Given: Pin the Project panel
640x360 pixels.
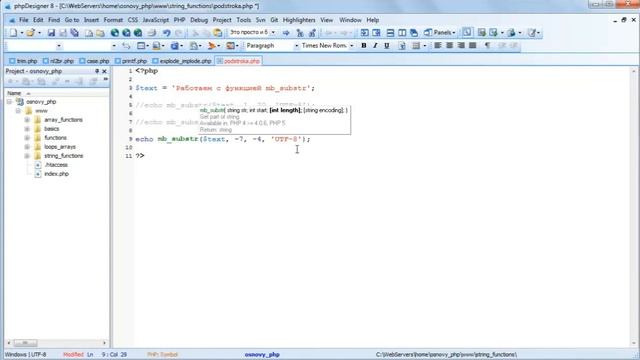Looking at the screenshot, I should click(97, 71).
